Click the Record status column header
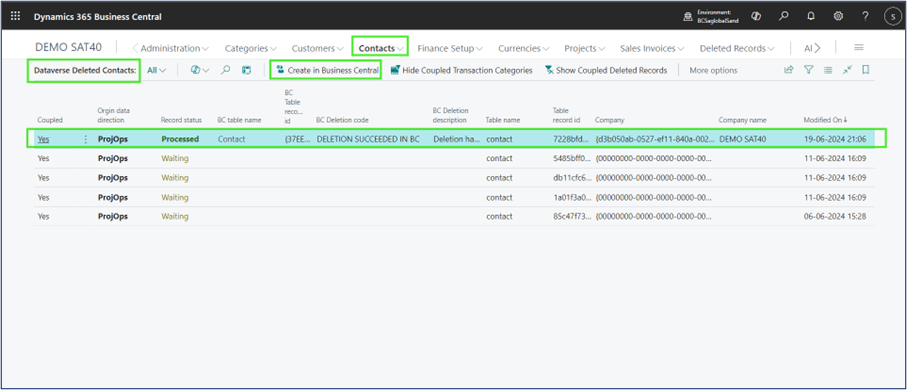 (181, 120)
